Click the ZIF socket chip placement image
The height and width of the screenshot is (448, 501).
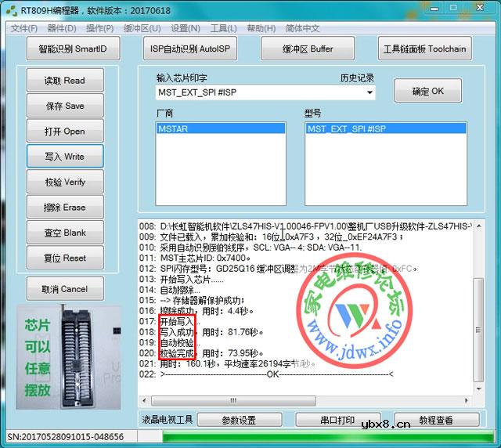[68, 357]
